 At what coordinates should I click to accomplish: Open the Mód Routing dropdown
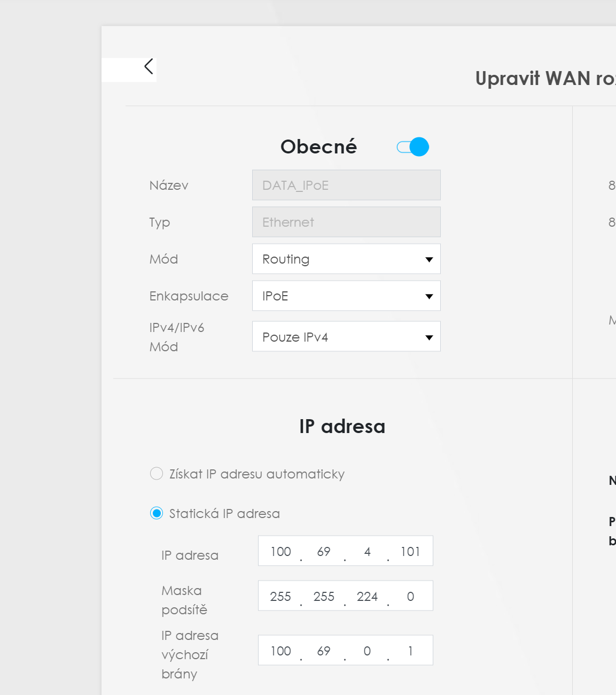pyautogui.click(x=346, y=259)
